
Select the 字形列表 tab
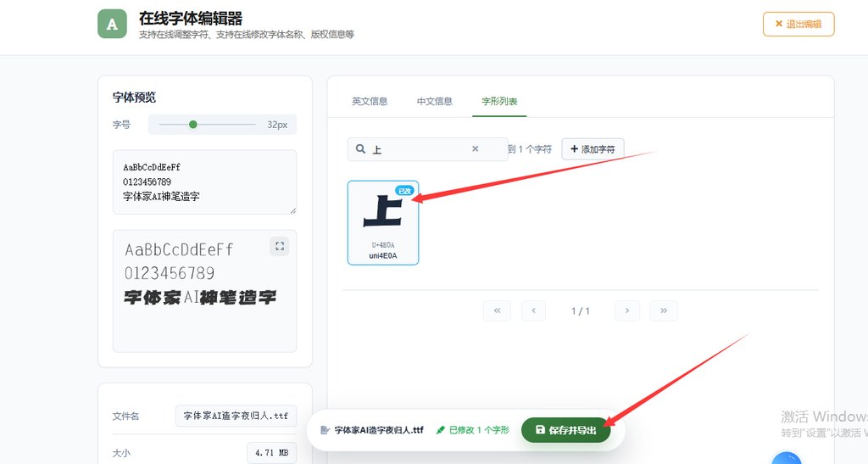coord(499,101)
